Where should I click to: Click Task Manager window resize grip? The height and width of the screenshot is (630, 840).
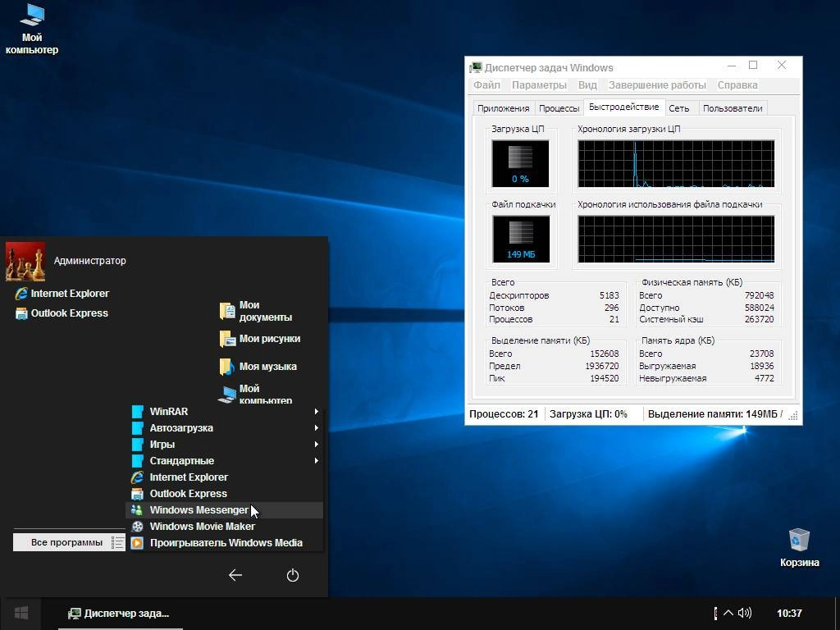[793, 416]
